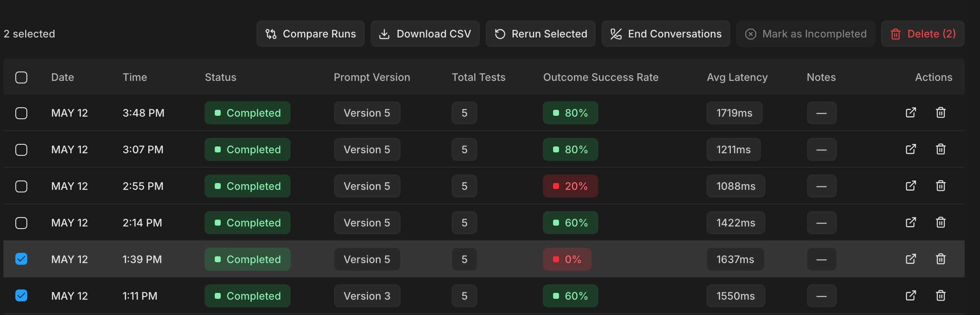980x315 pixels.
Task: Click the notes dash for the 2:14 PM run
Action: (x=821, y=223)
